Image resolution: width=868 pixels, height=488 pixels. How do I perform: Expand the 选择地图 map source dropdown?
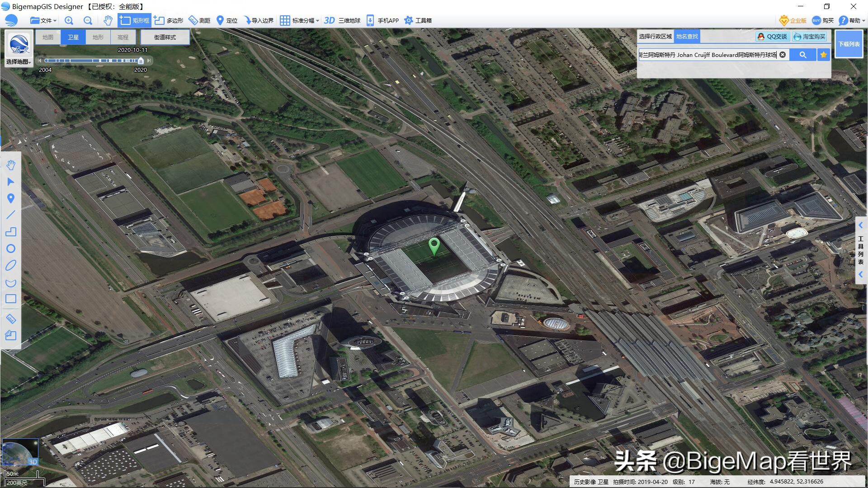19,62
